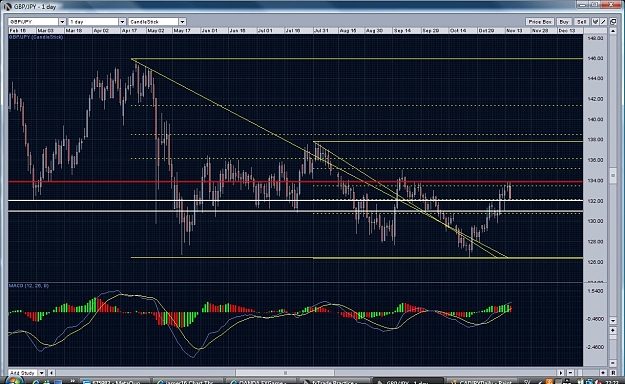Click the Price Box button

540,22
